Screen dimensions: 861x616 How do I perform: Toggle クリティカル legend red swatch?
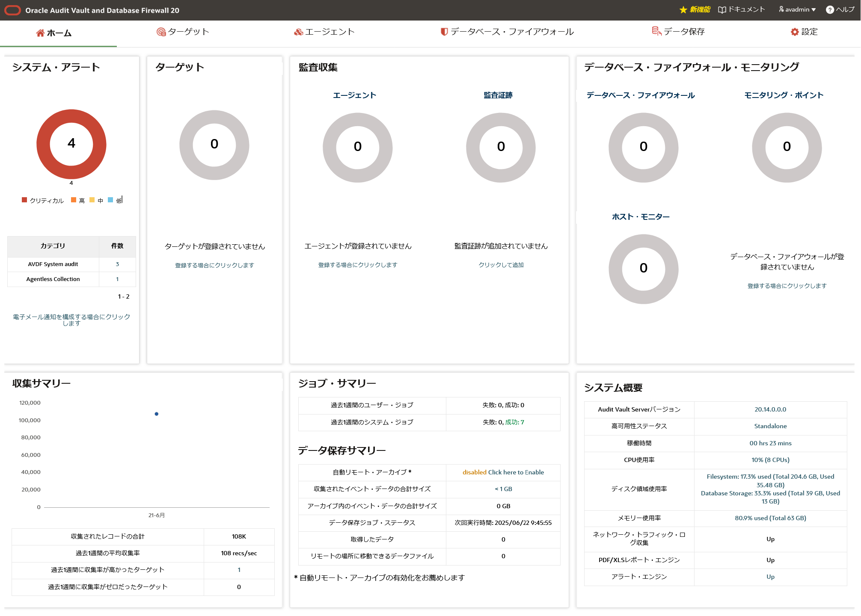pyautogui.click(x=24, y=200)
